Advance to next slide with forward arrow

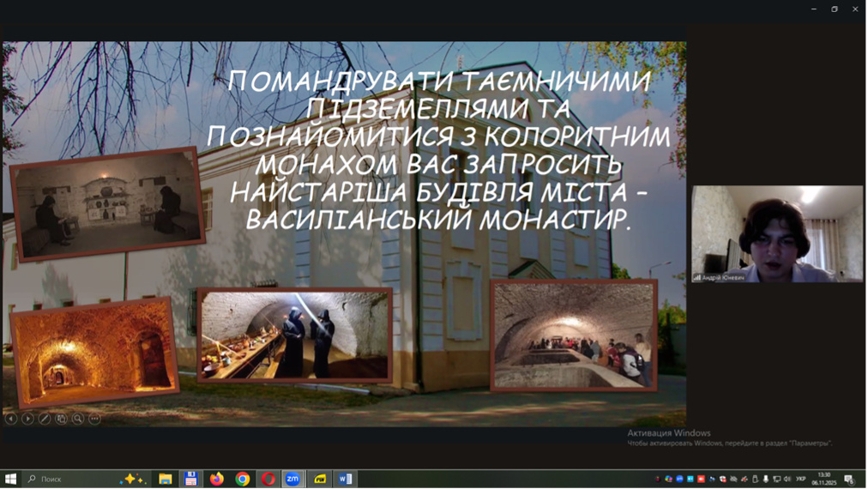27,419
